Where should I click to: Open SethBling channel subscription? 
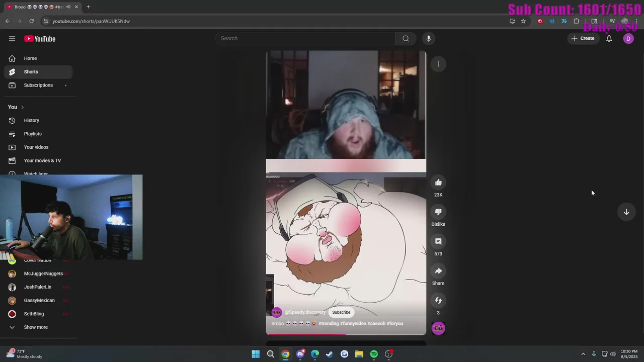pos(38,314)
